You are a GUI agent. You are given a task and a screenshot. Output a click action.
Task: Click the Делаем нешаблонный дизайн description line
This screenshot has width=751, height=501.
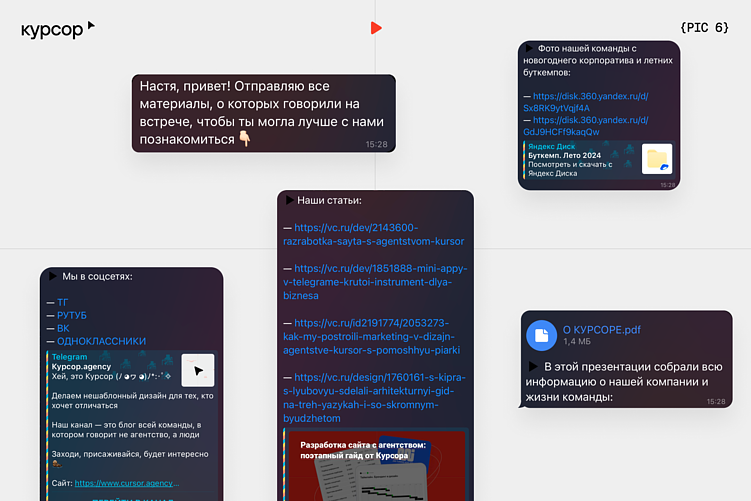coord(133,400)
